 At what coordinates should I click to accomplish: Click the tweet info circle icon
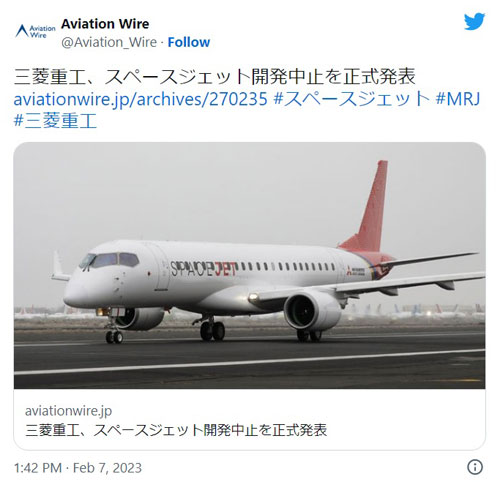pos(475,467)
